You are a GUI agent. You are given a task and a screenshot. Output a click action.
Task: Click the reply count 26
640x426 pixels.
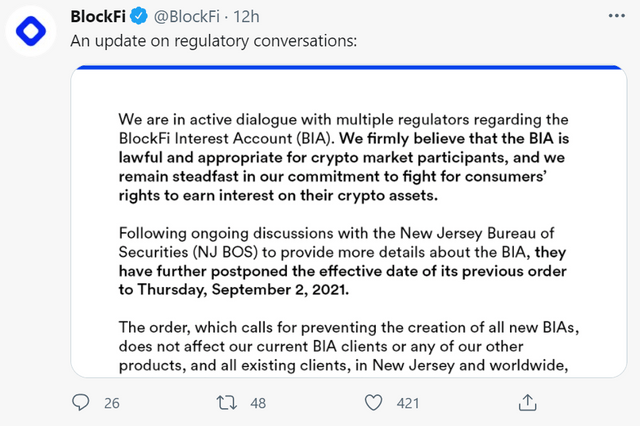112,402
